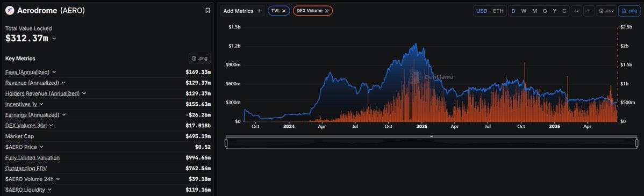Open the Add Metrics menu
The image size is (644, 196).
[x=242, y=11]
